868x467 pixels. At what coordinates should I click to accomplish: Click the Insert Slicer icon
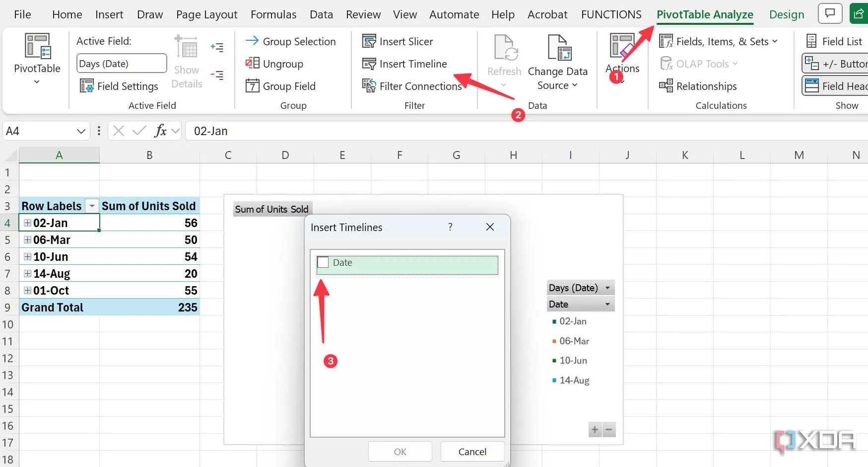tap(369, 41)
